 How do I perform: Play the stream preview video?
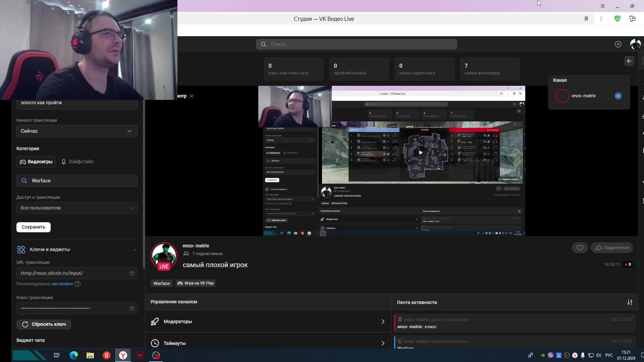tap(421, 153)
